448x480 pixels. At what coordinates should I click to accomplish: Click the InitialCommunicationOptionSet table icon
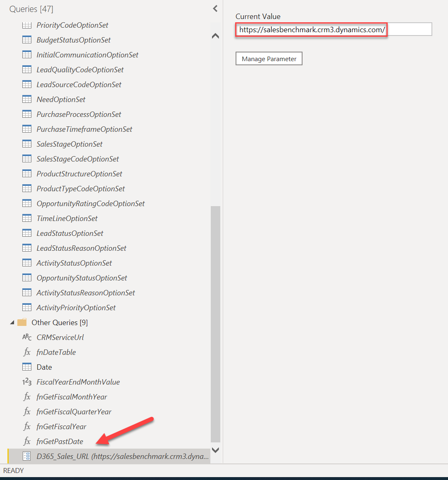click(26, 55)
